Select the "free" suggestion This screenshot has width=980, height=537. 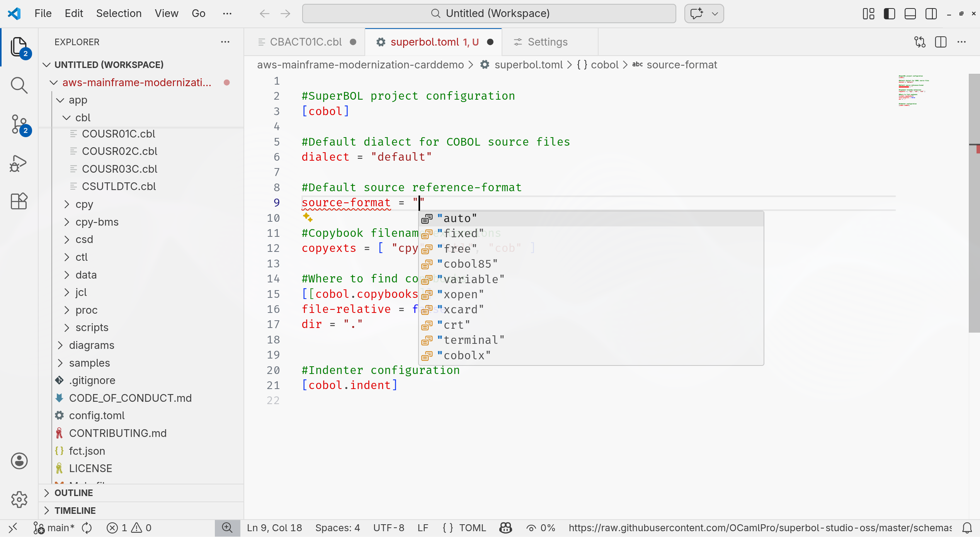click(x=591, y=249)
